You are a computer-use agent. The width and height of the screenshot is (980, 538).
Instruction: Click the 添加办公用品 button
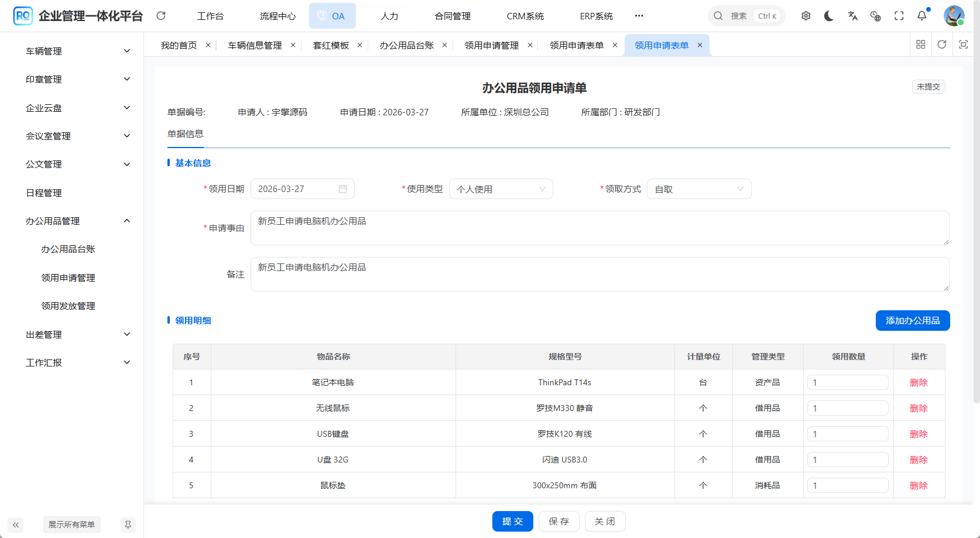[912, 320]
